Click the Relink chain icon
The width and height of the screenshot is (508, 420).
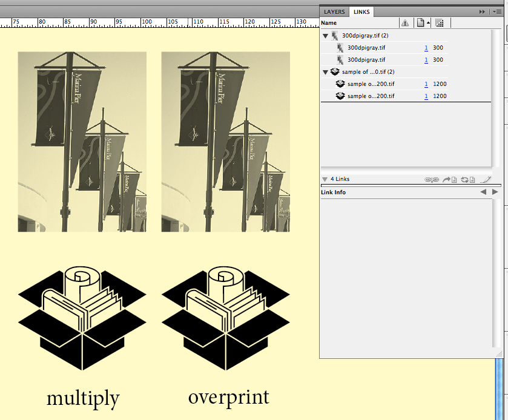(432, 179)
